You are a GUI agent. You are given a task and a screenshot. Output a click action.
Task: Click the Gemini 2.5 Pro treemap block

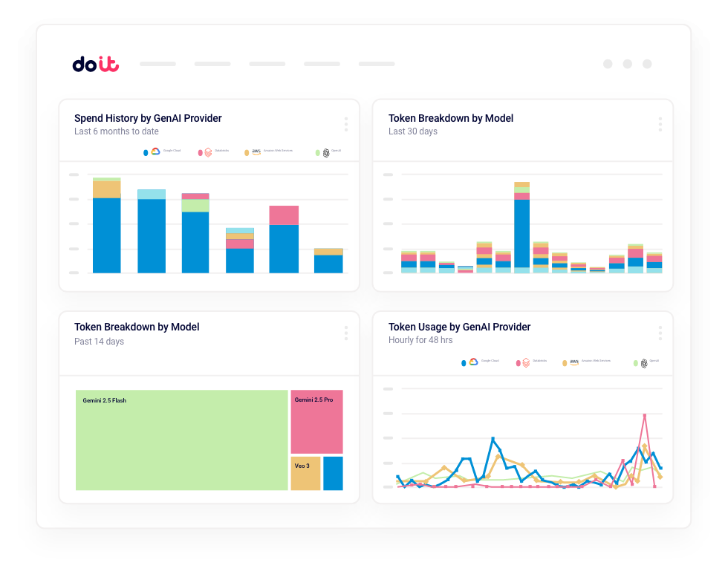pos(316,422)
